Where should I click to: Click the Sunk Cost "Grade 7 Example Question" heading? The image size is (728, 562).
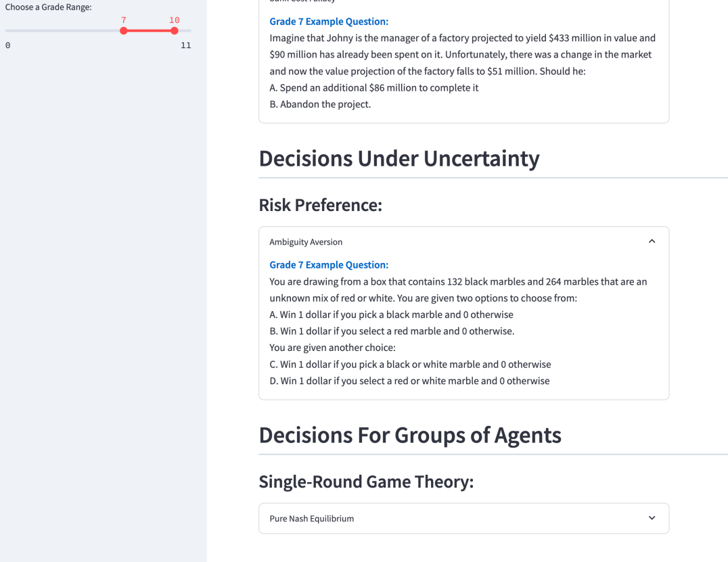[x=329, y=22]
